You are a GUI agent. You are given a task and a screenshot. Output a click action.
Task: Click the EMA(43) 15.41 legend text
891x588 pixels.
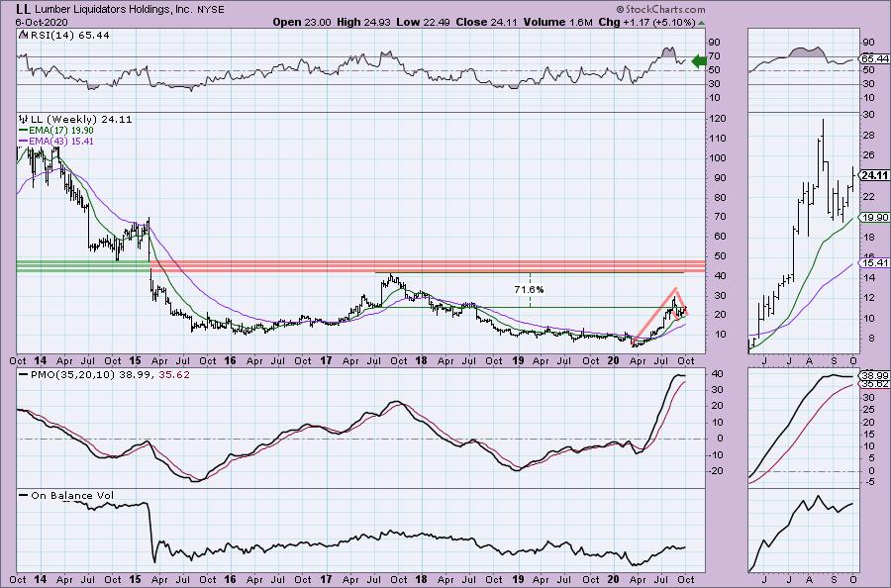(x=60, y=141)
